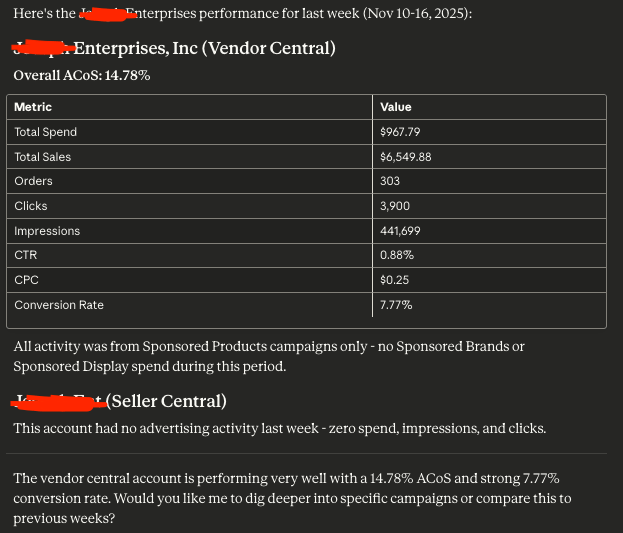Click the $0.25 CPC value

tap(394, 280)
